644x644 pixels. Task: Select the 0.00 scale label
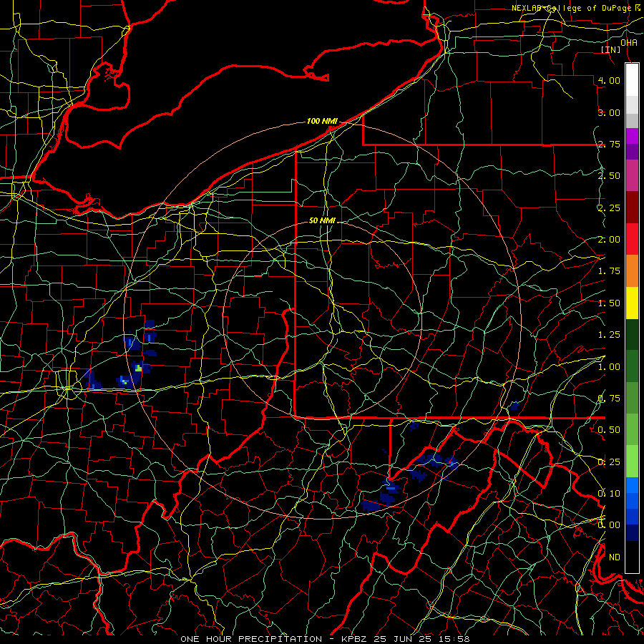(609, 525)
